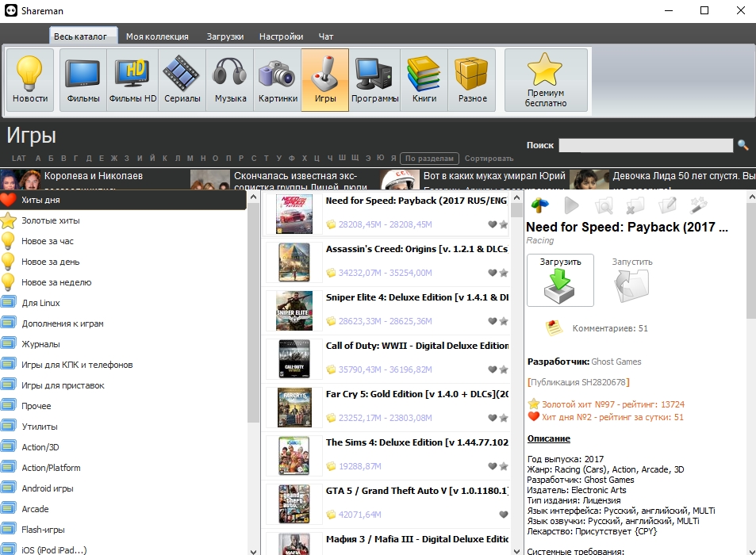Open the Девочка Лида 50 лет спустя headline
This screenshot has width=756, height=555.
(x=684, y=176)
